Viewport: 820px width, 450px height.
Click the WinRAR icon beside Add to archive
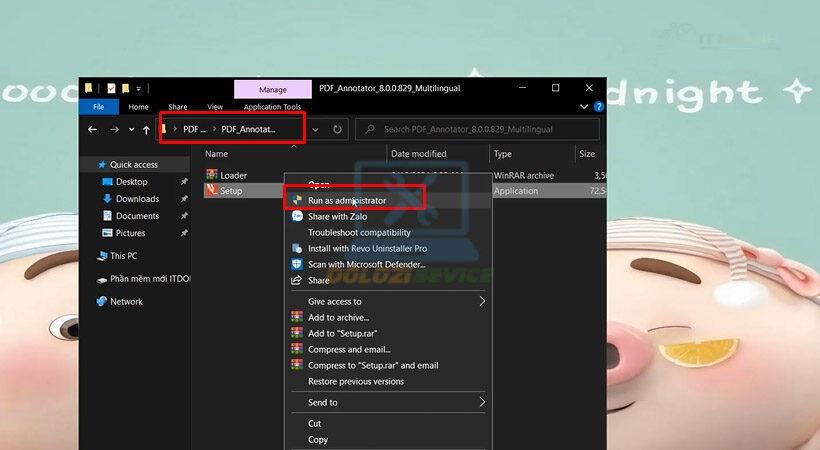point(297,317)
